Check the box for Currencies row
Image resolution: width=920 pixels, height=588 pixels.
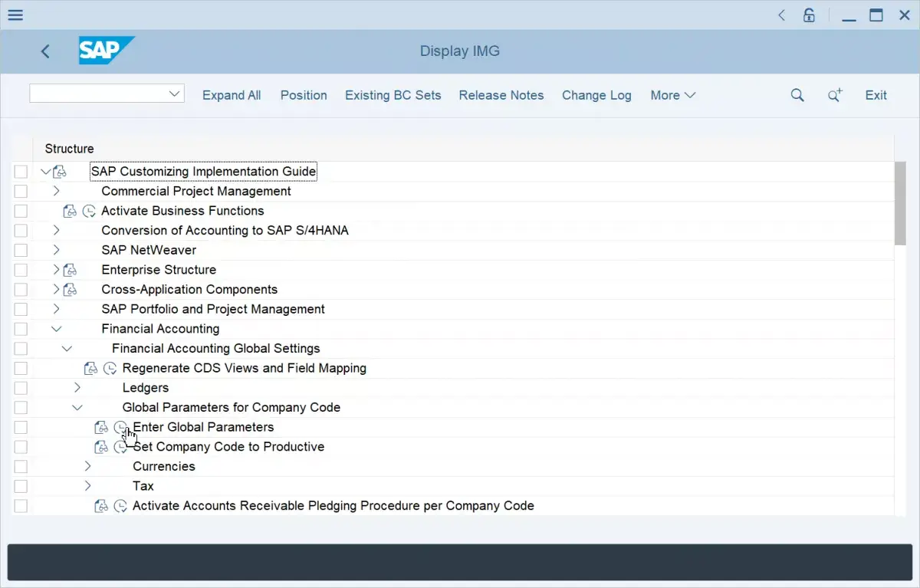[x=21, y=466]
